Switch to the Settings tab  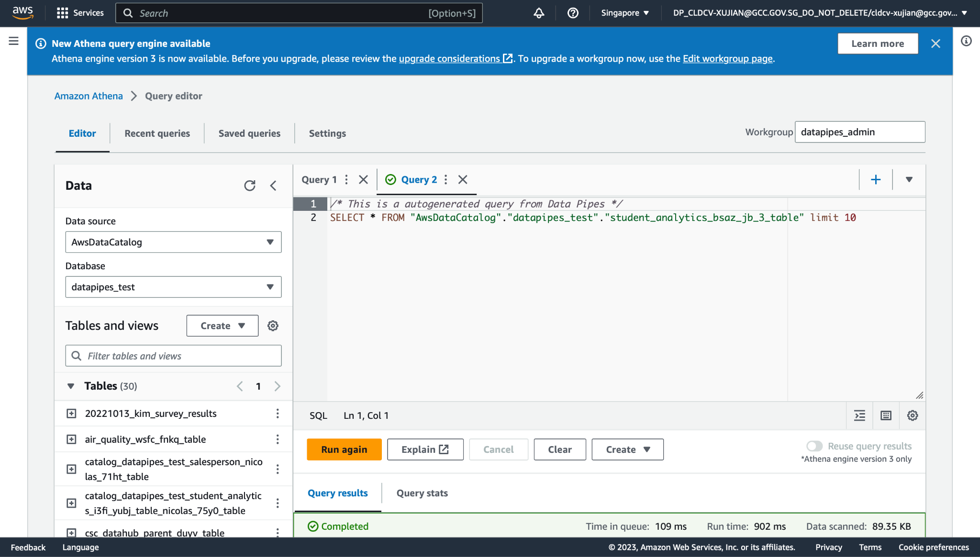click(327, 133)
